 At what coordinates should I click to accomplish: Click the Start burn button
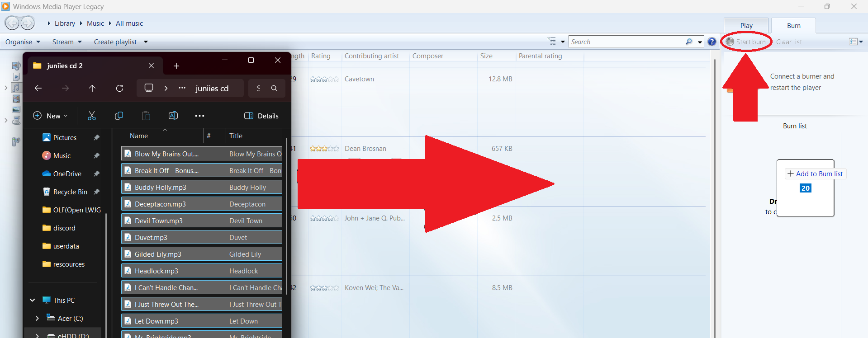tap(746, 42)
